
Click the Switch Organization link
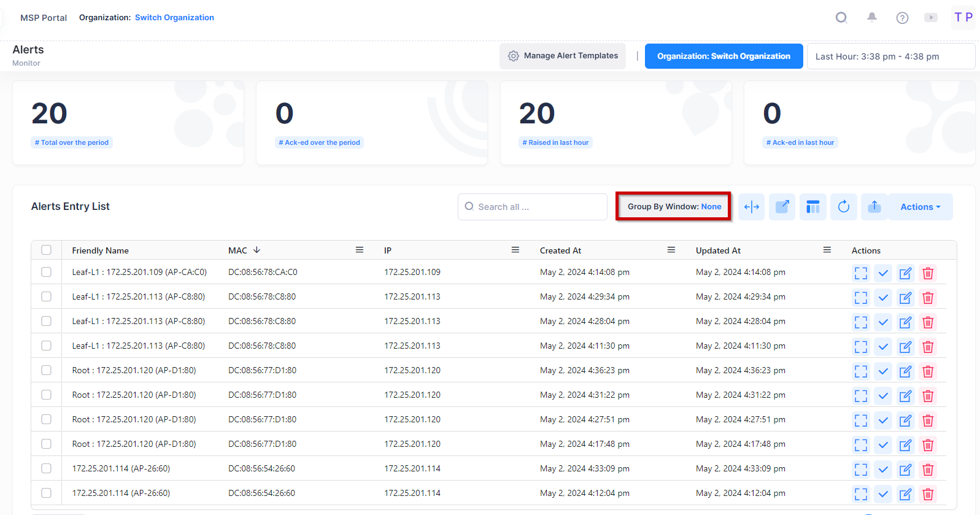click(x=174, y=17)
